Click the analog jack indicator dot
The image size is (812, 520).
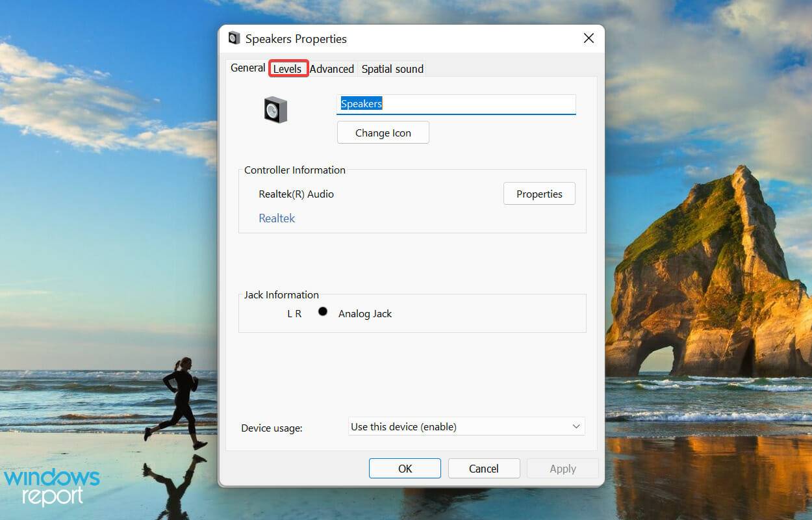323,312
